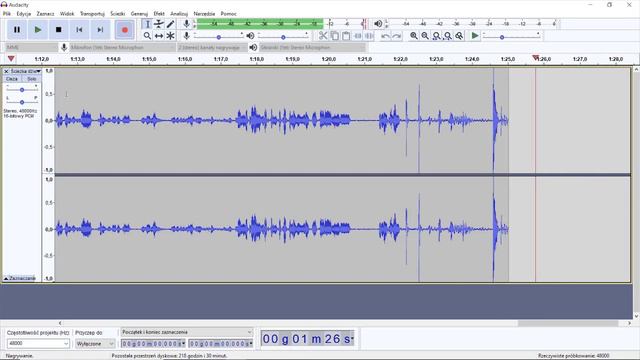
Task: Click the Pause button
Action: click(17, 30)
